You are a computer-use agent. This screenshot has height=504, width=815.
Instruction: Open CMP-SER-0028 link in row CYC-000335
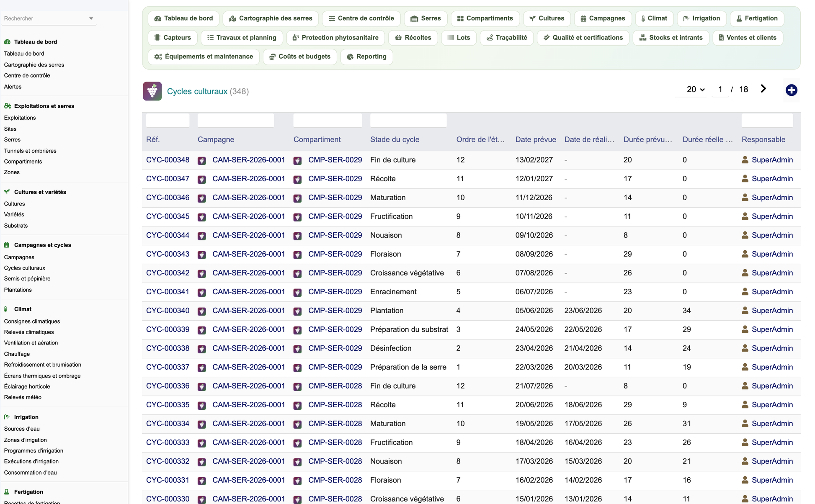[x=335, y=405]
